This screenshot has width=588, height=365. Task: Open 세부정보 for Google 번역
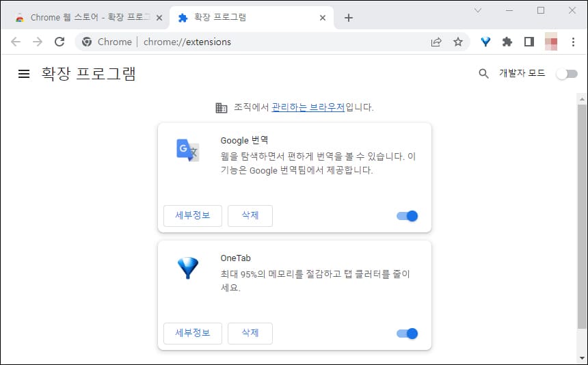pos(193,216)
